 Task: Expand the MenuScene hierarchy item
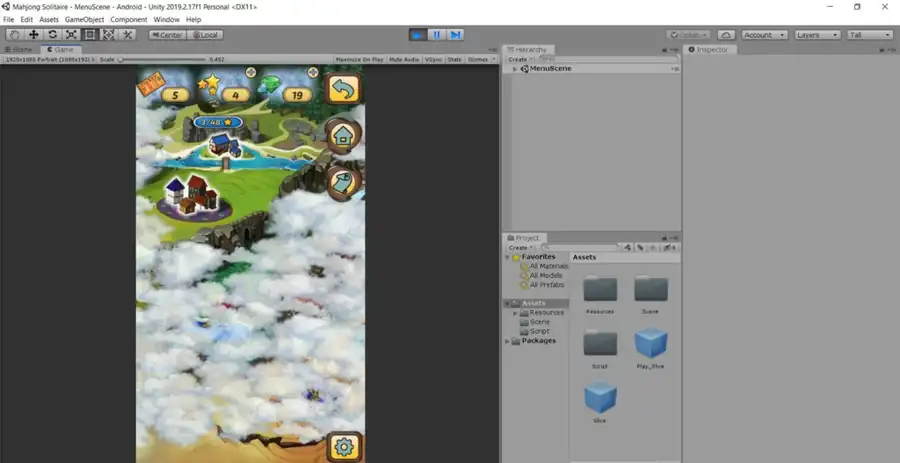[x=514, y=69]
